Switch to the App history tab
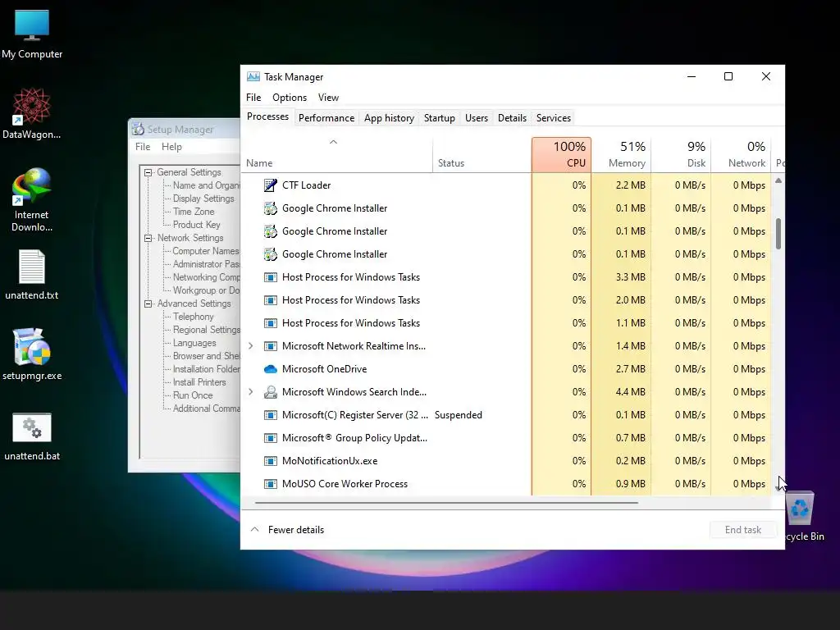The width and height of the screenshot is (840, 630). [389, 118]
